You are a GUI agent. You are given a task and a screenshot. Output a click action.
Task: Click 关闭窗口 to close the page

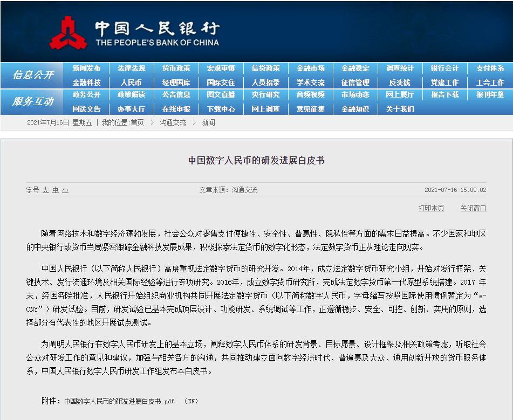pyautogui.click(x=473, y=208)
